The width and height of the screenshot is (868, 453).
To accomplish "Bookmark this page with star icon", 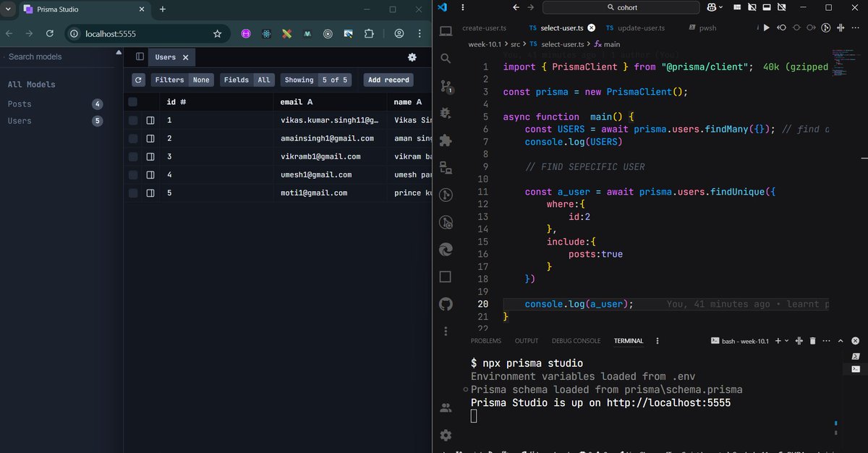I will (218, 33).
